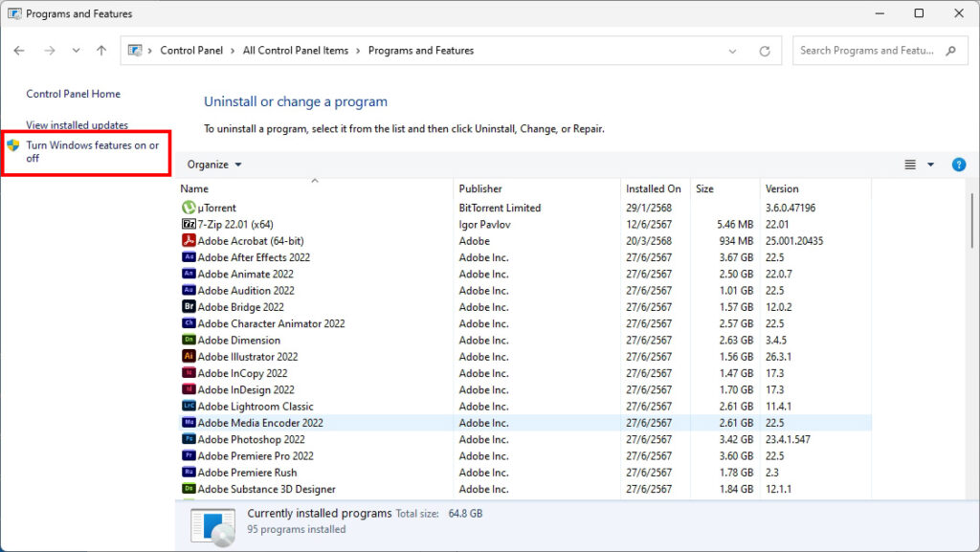Click the Adobe InCopy icon
Screen dimensions: 980x552
coord(189,373)
